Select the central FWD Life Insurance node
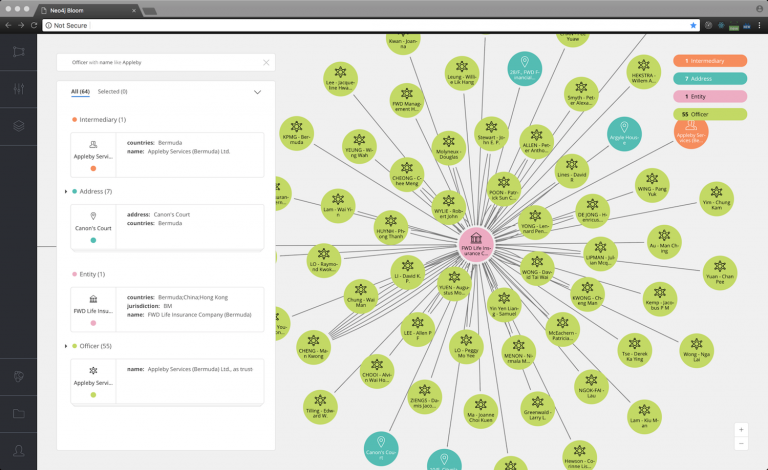The width and height of the screenshot is (768, 470). tap(476, 244)
